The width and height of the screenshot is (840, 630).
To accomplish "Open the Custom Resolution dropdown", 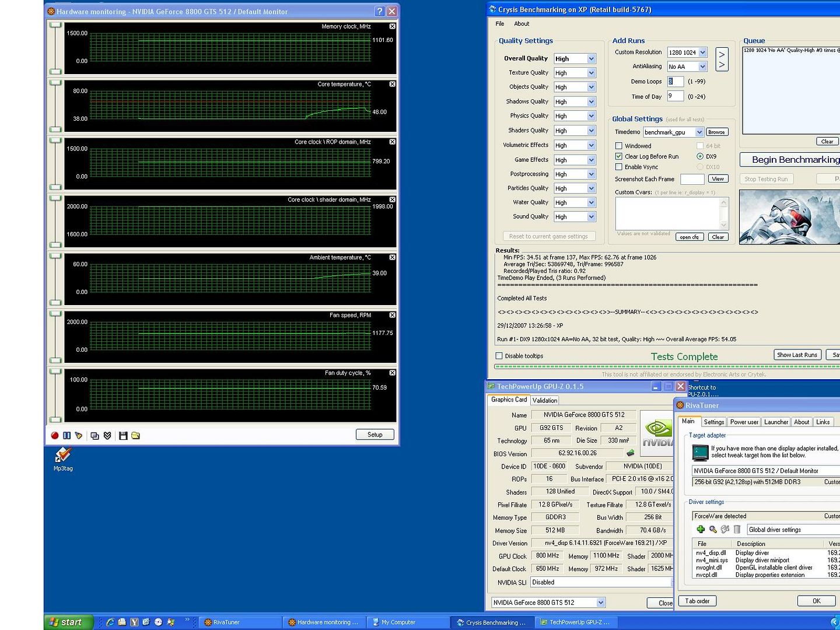I will [x=703, y=52].
